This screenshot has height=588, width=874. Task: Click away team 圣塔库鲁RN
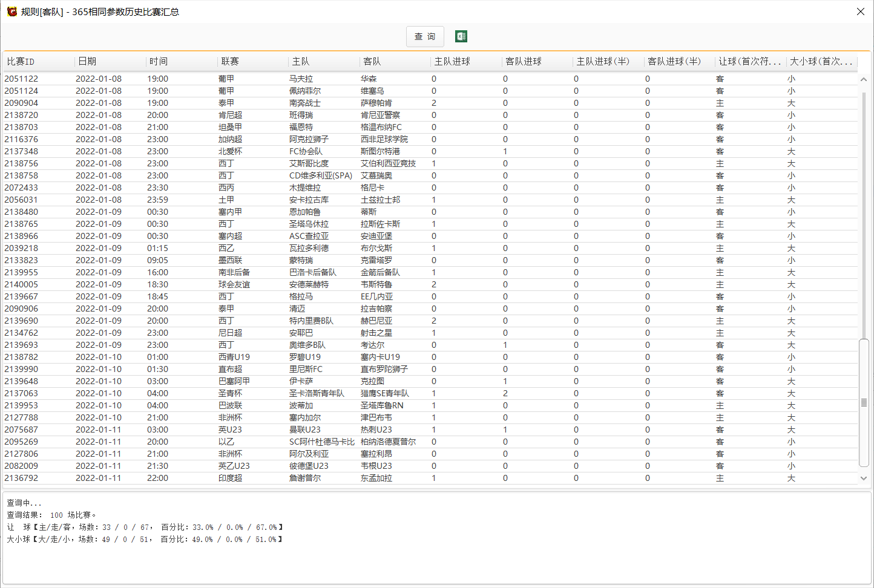click(x=382, y=405)
